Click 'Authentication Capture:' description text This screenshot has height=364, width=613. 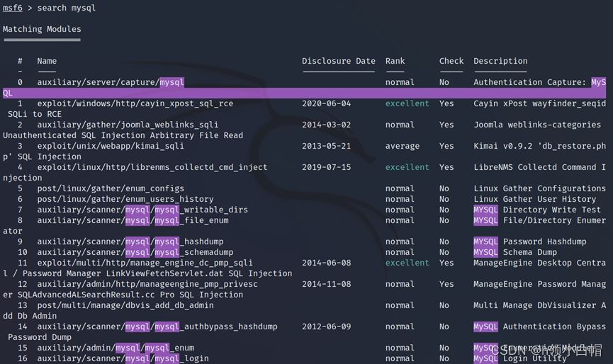[x=529, y=82]
